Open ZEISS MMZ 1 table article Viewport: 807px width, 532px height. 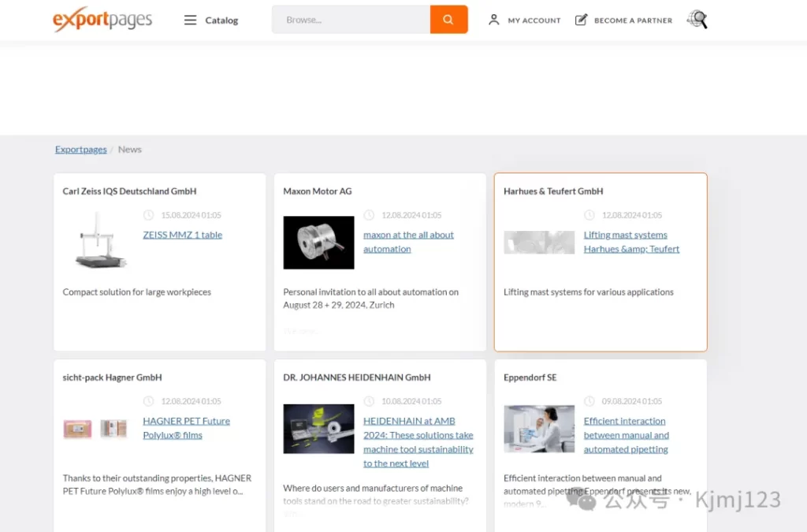click(183, 235)
